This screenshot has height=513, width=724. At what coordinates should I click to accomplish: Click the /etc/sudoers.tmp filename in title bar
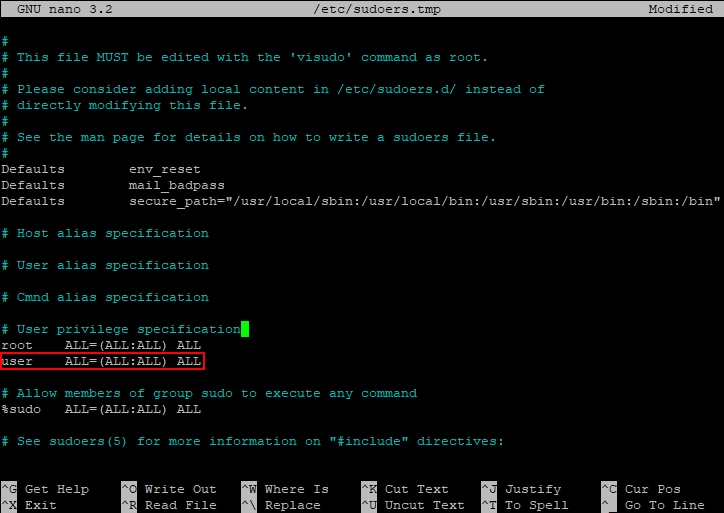click(377, 9)
